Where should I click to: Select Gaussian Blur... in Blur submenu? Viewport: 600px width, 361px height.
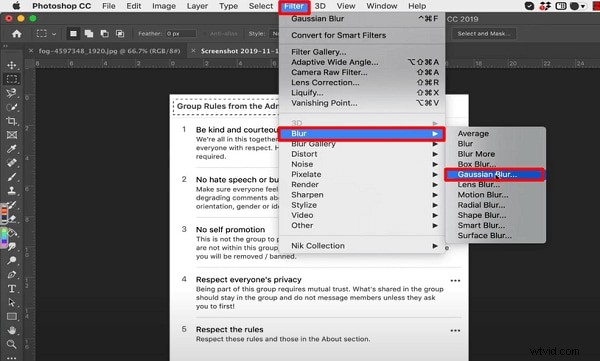coord(495,175)
